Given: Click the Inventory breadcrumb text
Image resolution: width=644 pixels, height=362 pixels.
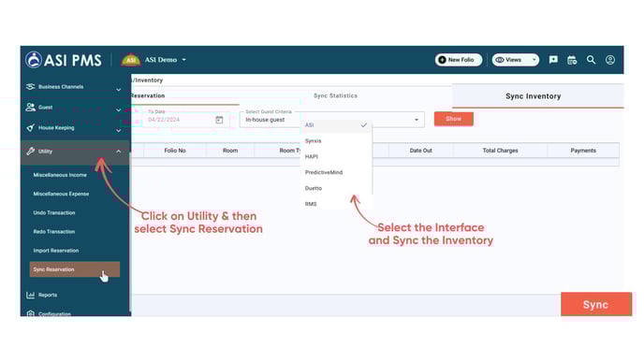Looking at the screenshot, I should pos(148,80).
